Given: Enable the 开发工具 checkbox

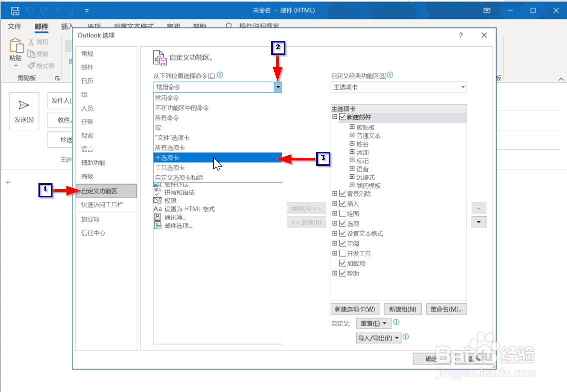Looking at the screenshot, I should pyautogui.click(x=342, y=254).
